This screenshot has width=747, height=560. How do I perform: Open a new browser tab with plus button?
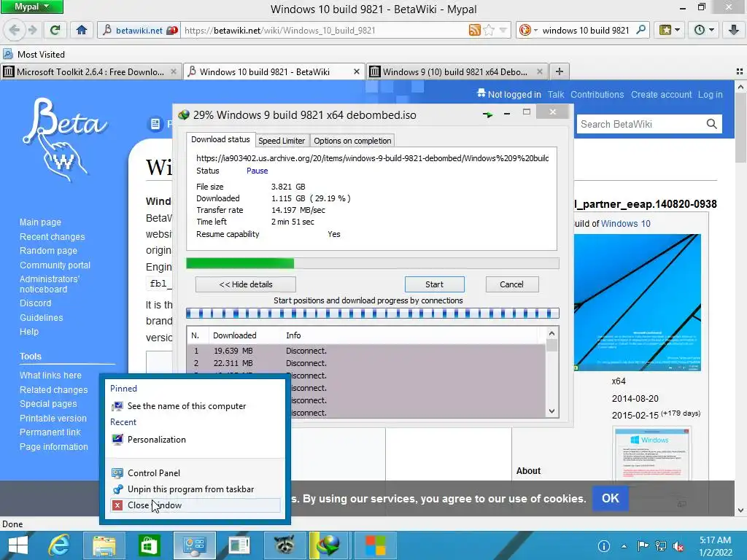tap(560, 71)
